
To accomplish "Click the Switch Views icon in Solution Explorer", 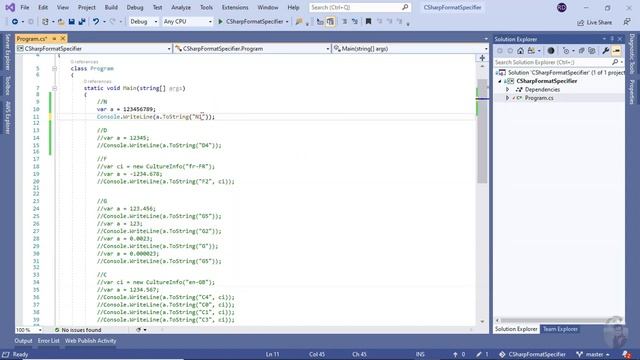I will tap(531, 51).
